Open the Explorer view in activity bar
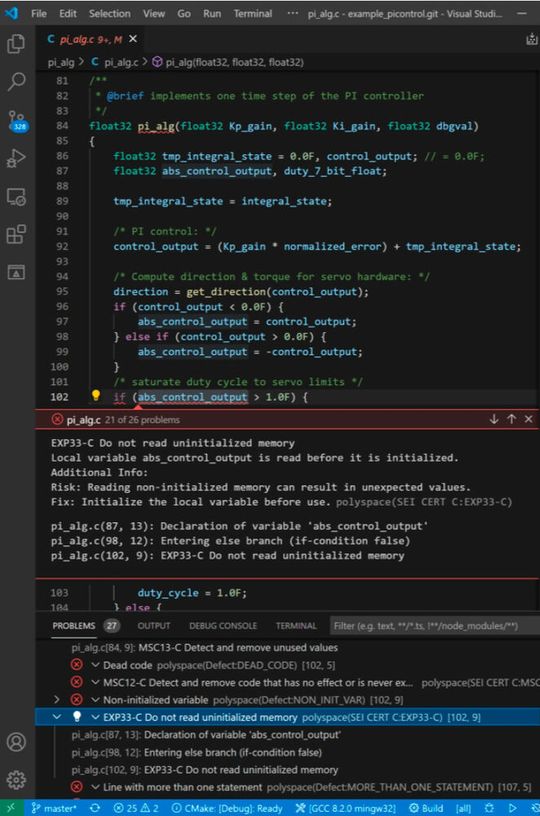The width and height of the screenshot is (540, 816). click(16, 43)
